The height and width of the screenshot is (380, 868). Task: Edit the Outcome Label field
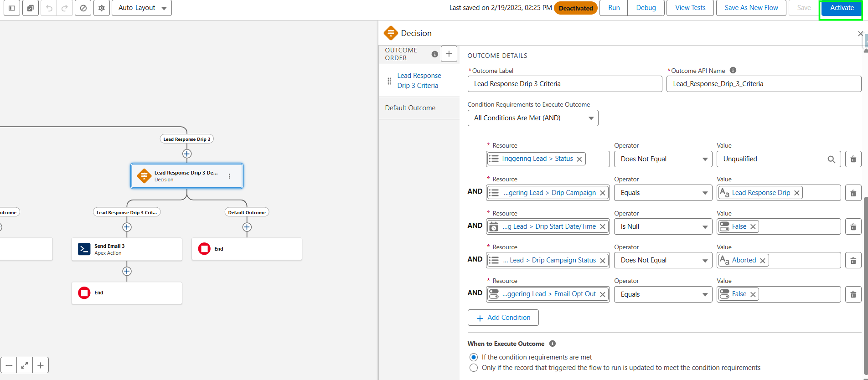pyautogui.click(x=565, y=84)
